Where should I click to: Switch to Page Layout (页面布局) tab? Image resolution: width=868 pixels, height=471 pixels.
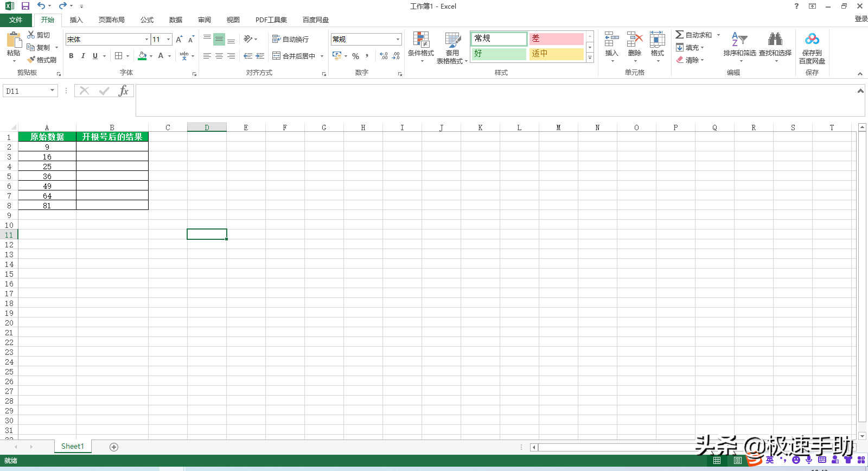tap(111, 20)
